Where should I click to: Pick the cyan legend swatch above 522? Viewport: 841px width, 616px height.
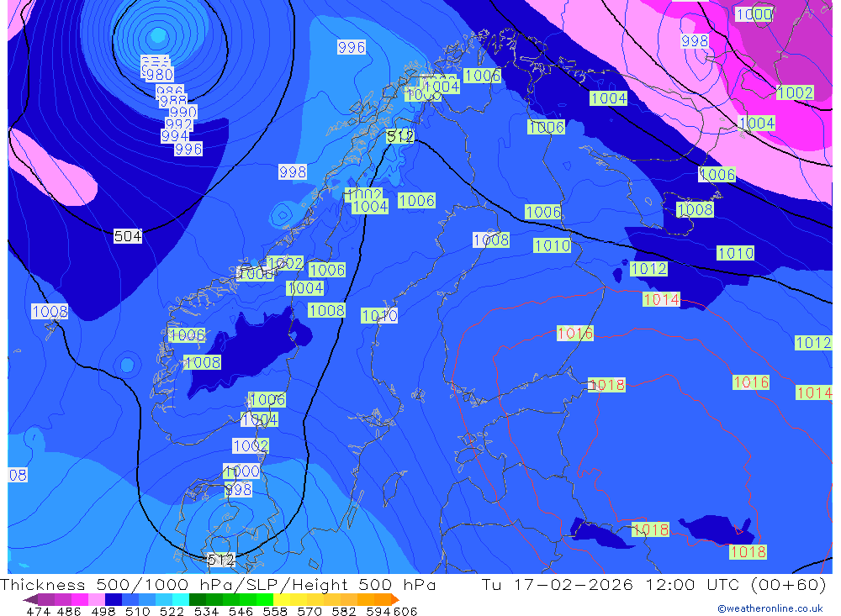point(181,599)
